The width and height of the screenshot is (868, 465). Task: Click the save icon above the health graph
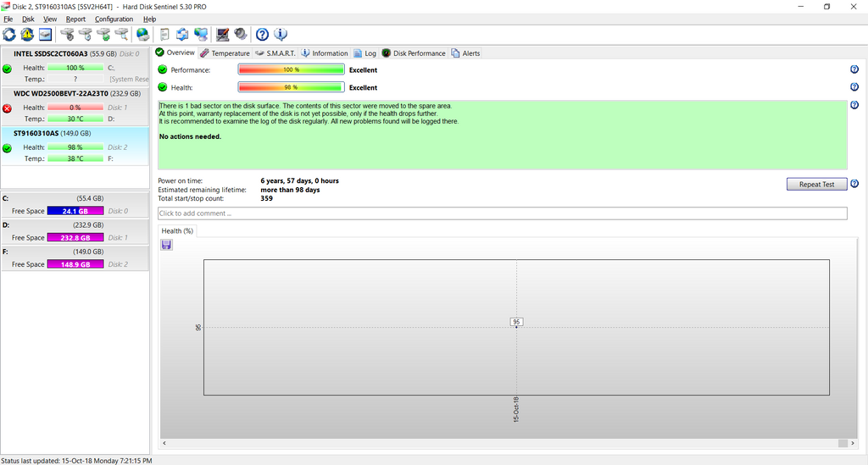click(166, 245)
